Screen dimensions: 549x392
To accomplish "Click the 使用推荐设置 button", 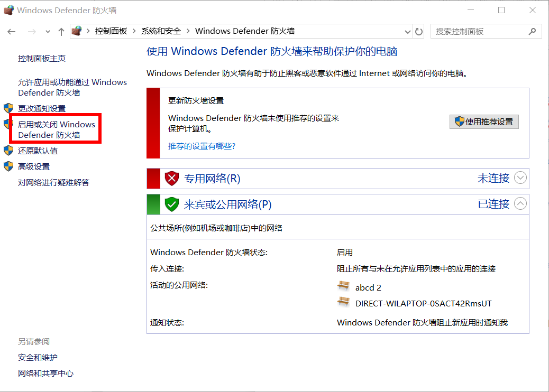I will (484, 122).
